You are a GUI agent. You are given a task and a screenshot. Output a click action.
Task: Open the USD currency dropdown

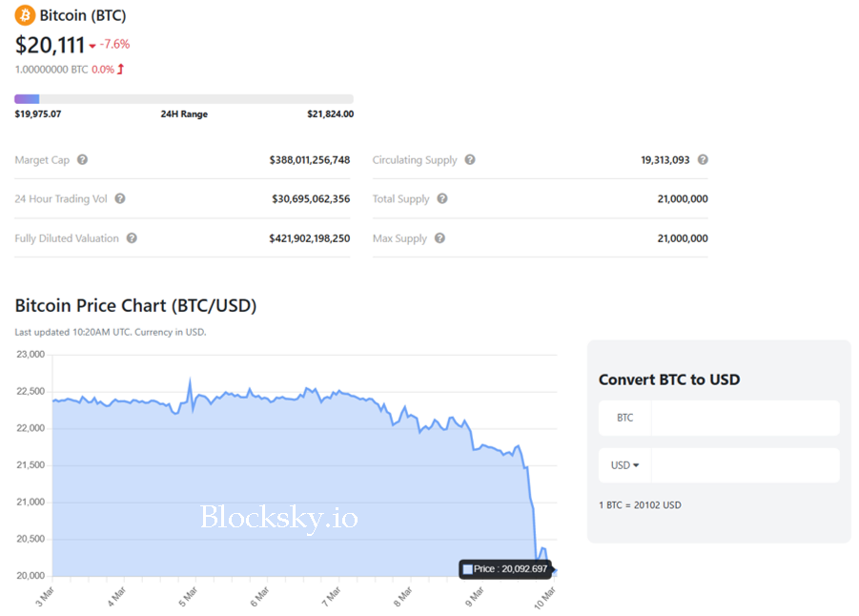click(x=624, y=465)
